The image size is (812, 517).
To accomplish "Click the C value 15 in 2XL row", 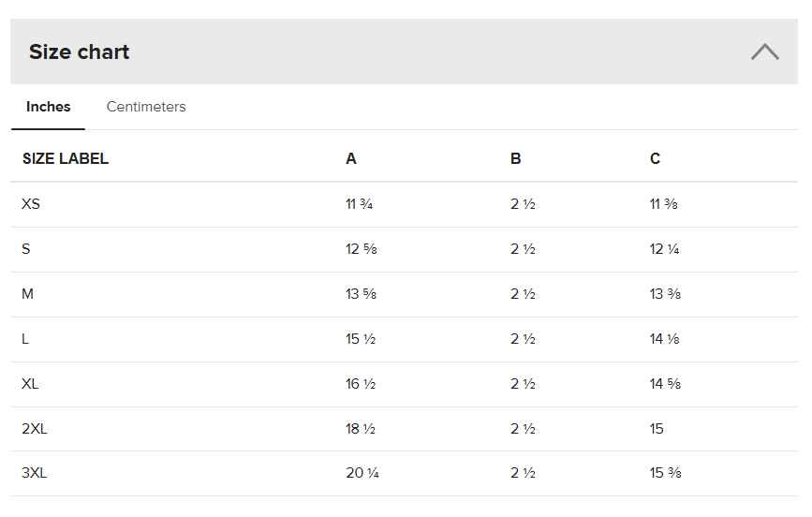I will 657,429.
